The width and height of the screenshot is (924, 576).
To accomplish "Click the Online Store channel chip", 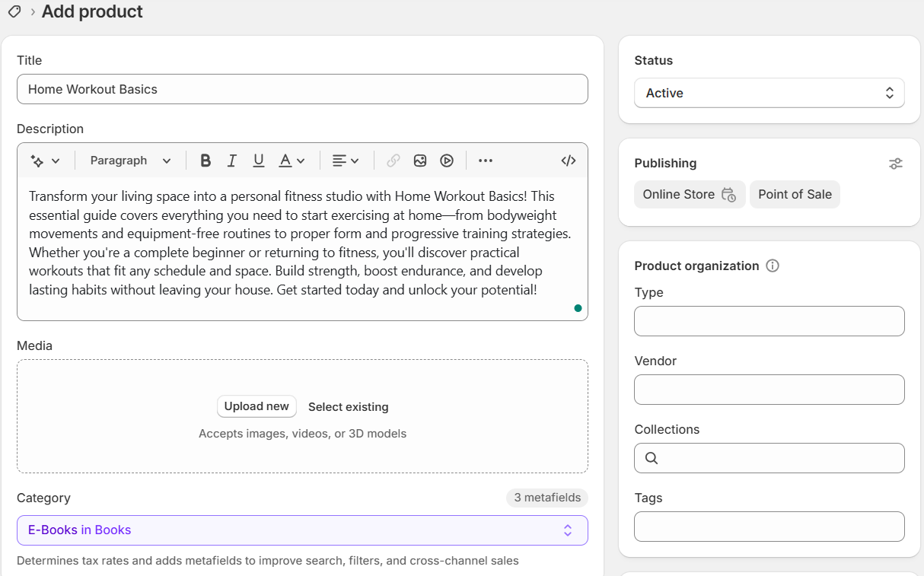I will (690, 194).
